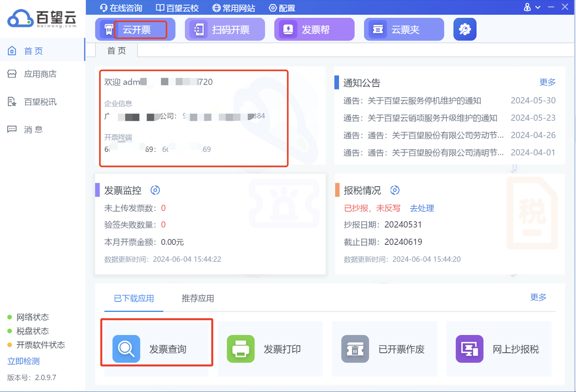This screenshot has height=392, width=576.
Task: Open 百望云校 in the top bar
Action: [x=177, y=8]
